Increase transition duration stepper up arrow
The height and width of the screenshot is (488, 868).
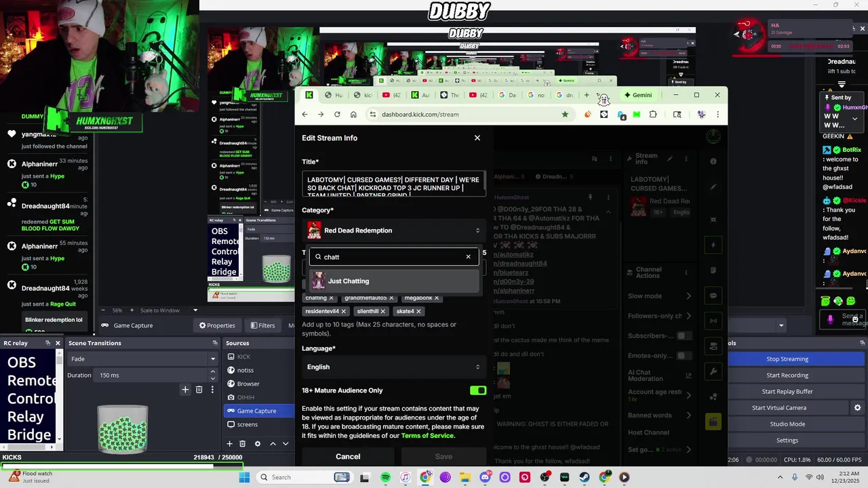click(x=213, y=372)
